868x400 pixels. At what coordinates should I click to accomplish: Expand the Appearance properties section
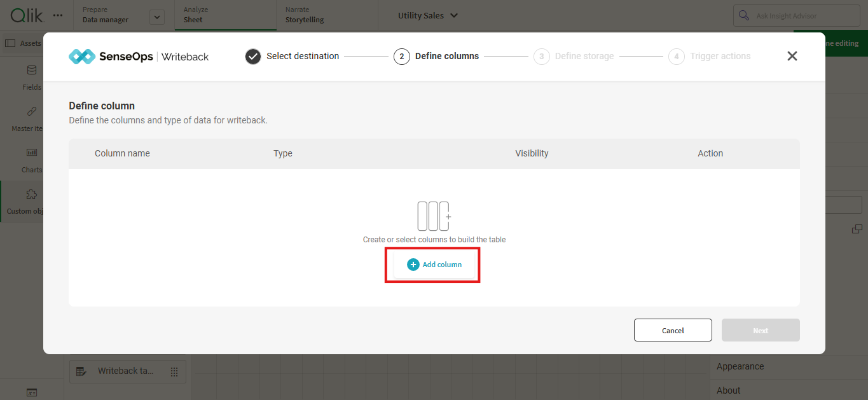click(x=789, y=366)
